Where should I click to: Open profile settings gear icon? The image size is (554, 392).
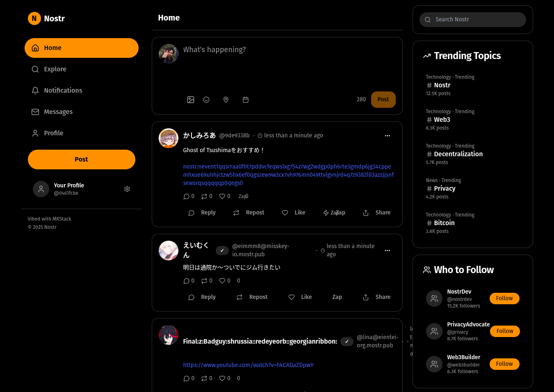point(127,189)
